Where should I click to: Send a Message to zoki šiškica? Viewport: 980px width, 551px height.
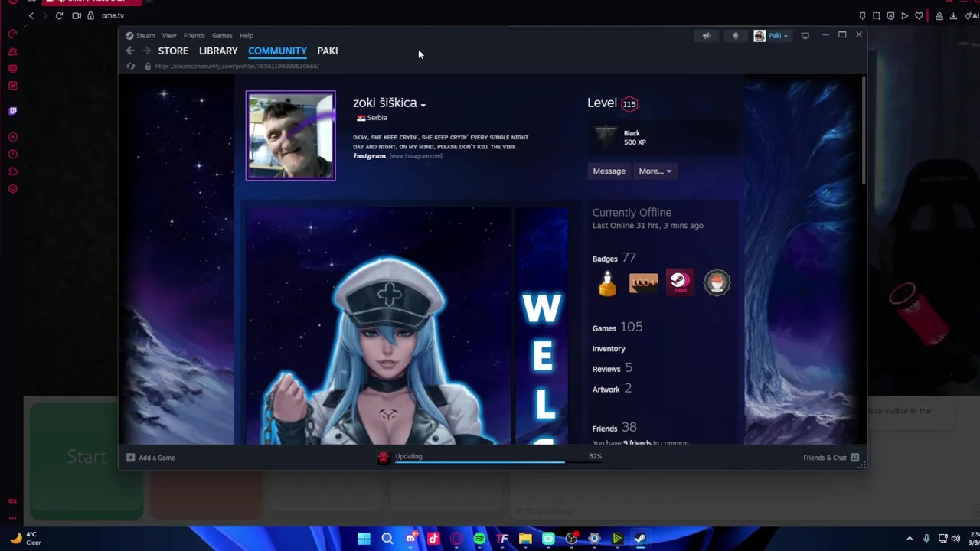pos(609,171)
